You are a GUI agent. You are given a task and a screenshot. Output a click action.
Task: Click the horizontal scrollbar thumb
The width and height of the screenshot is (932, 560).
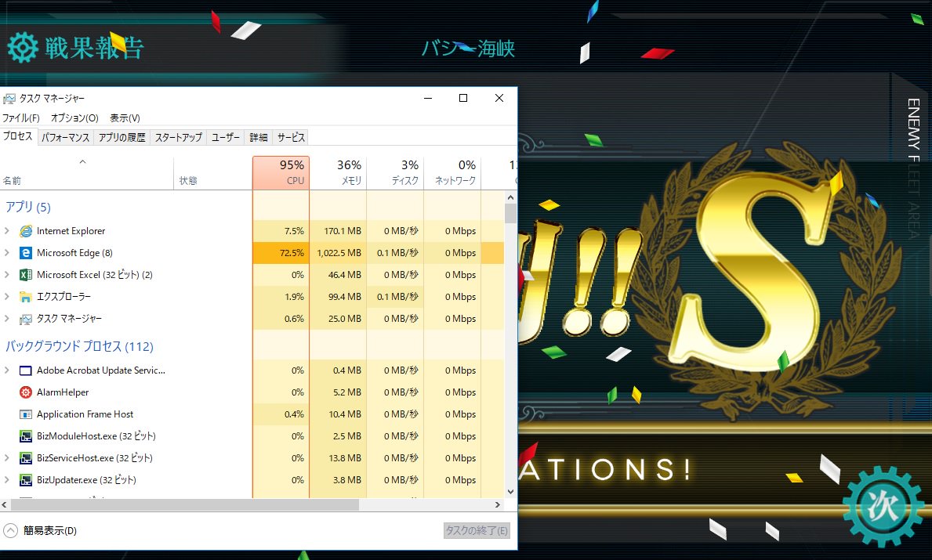185,504
